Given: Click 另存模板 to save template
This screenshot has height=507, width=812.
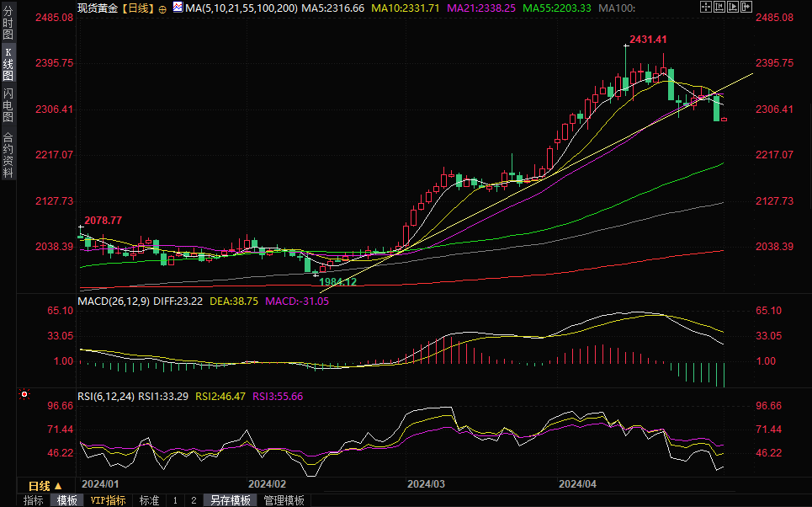Looking at the screenshot, I should pos(231,500).
